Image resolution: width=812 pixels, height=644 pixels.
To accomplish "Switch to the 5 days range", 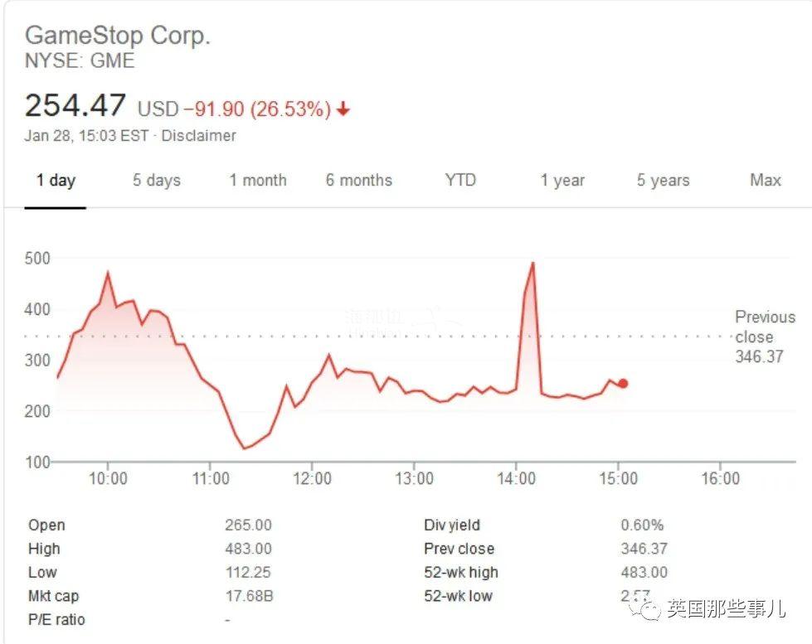I will coord(157,180).
